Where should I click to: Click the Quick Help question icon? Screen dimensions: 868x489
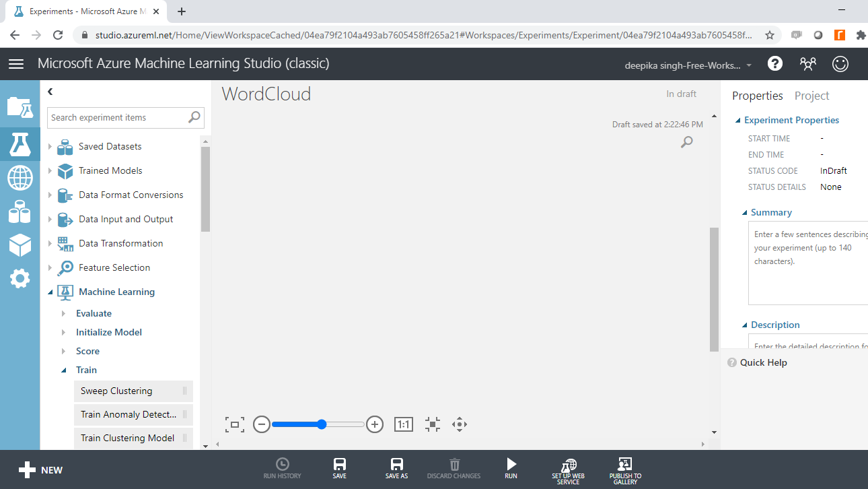(732, 362)
